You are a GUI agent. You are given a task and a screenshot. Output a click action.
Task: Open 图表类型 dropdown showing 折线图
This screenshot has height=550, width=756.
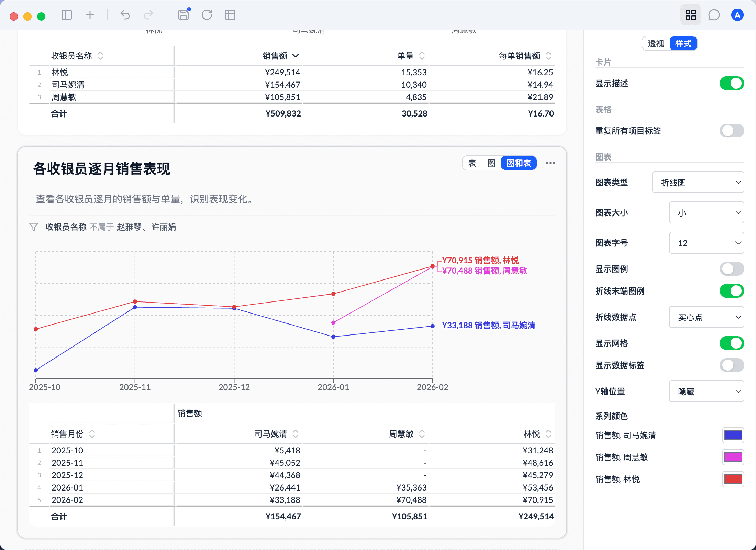(698, 182)
